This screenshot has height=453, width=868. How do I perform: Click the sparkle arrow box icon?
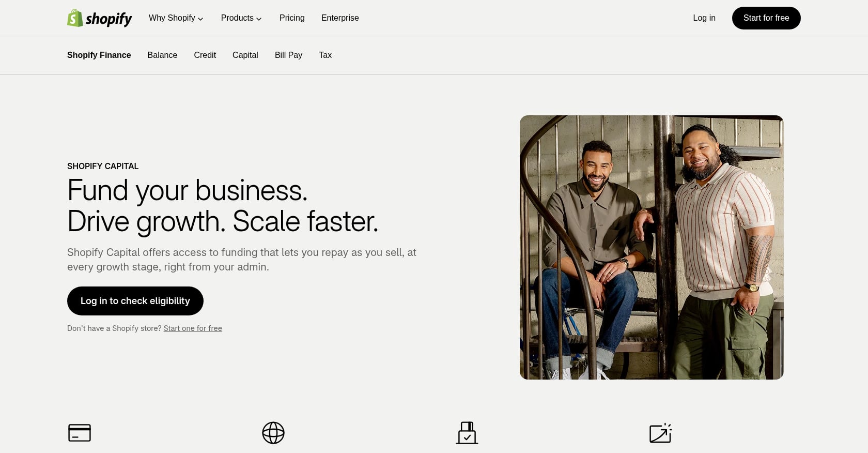coord(660,433)
